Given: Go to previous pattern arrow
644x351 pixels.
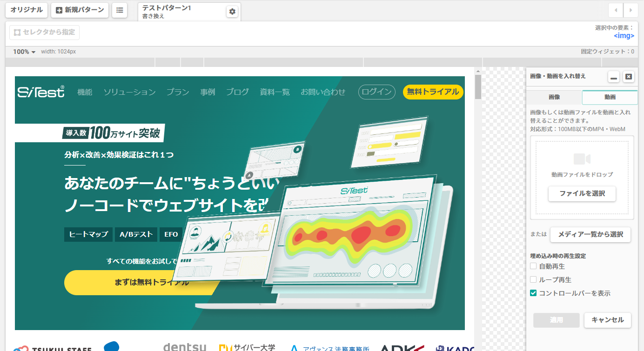Looking at the screenshot, I should point(616,10).
